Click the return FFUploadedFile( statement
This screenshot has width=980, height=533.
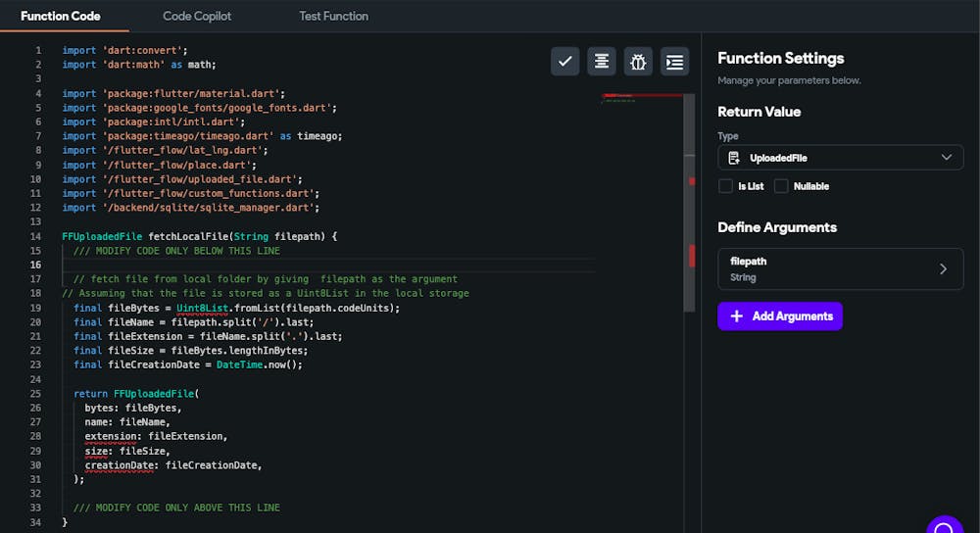136,394
